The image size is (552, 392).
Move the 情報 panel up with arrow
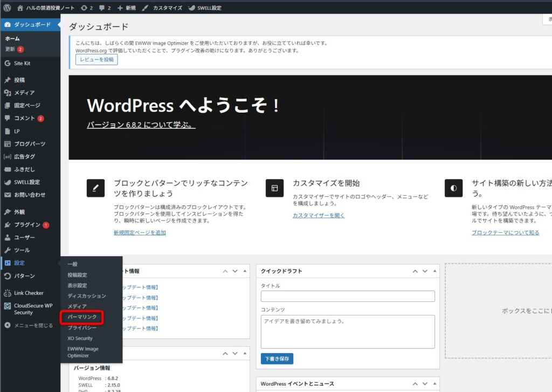point(225,271)
